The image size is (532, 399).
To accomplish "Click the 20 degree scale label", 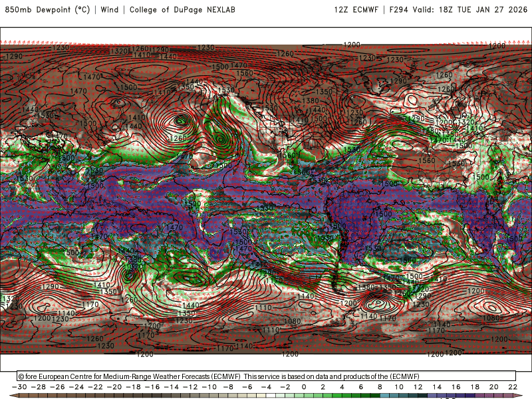I will coord(493,387).
